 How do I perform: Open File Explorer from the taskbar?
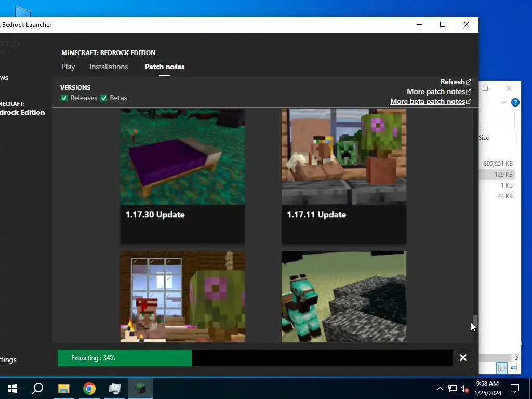(x=63, y=389)
